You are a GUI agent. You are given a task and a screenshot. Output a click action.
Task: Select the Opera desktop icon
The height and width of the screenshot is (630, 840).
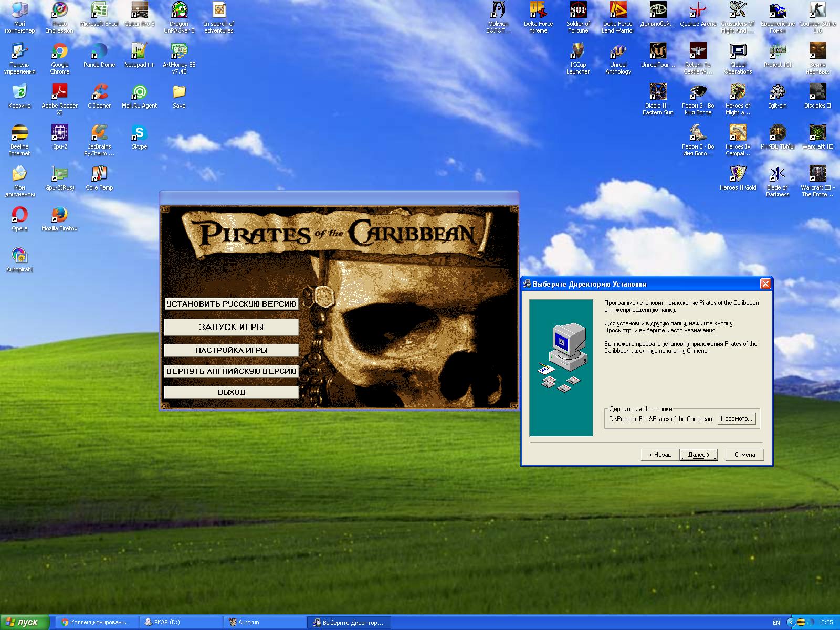19,219
